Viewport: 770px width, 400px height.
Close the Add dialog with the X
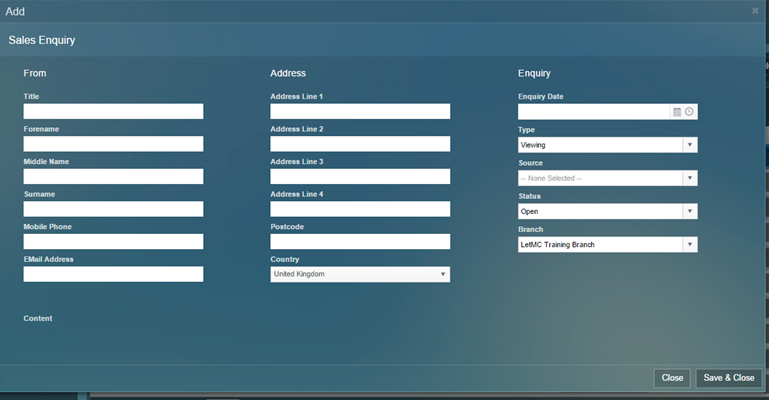click(755, 10)
